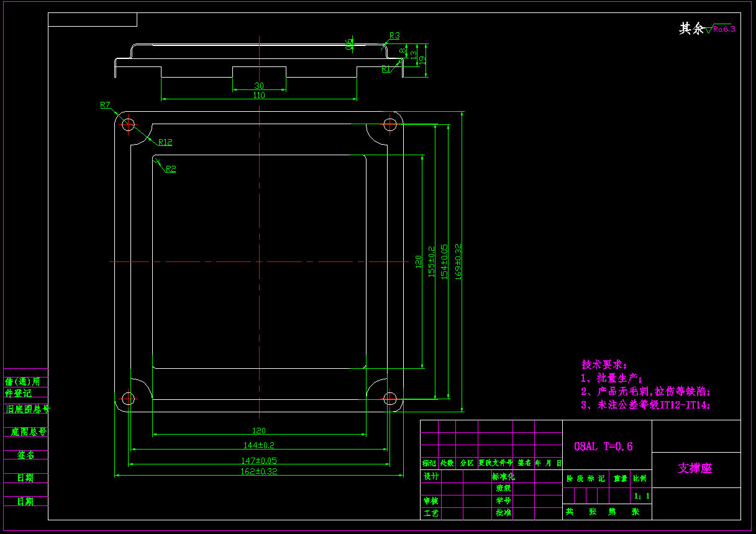756x534 pixels.
Task: Click the 1:1 scale value
Action: [642, 496]
